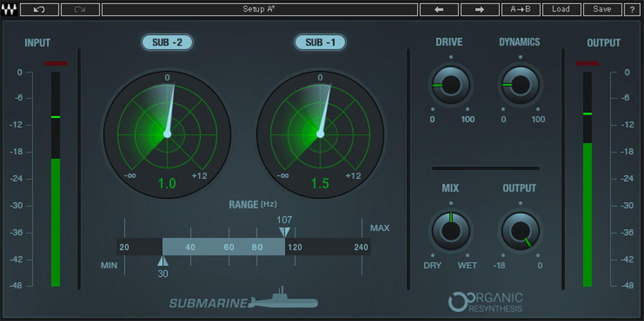Open the Setup A preset menu

click(259, 9)
